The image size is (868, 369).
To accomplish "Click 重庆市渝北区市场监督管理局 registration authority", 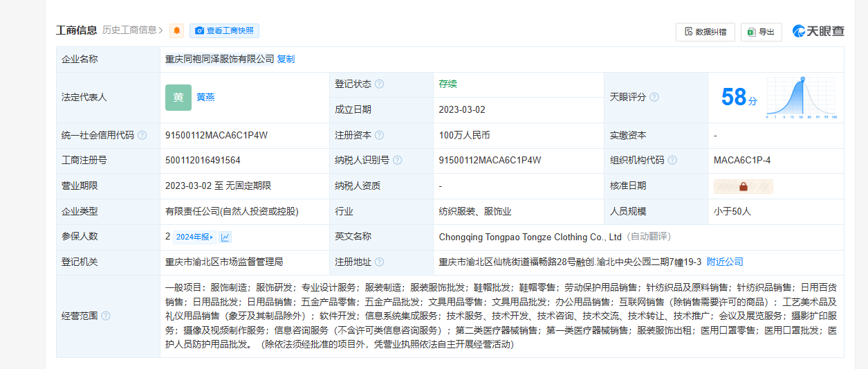I will coord(224,262).
